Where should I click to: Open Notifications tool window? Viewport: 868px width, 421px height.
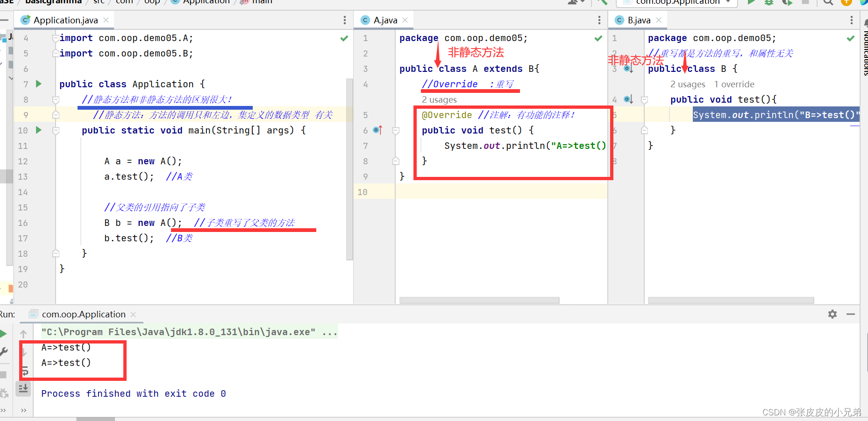tap(865, 48)
